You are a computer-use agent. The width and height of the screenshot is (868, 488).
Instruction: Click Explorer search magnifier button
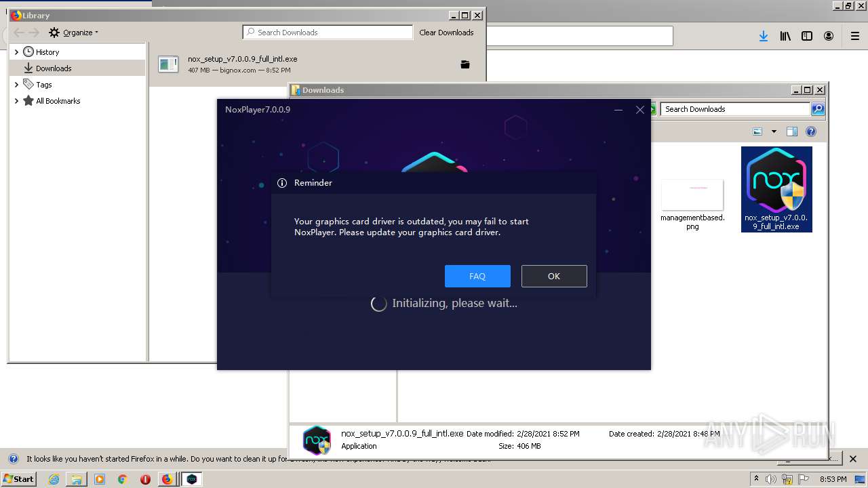(818, 109)
